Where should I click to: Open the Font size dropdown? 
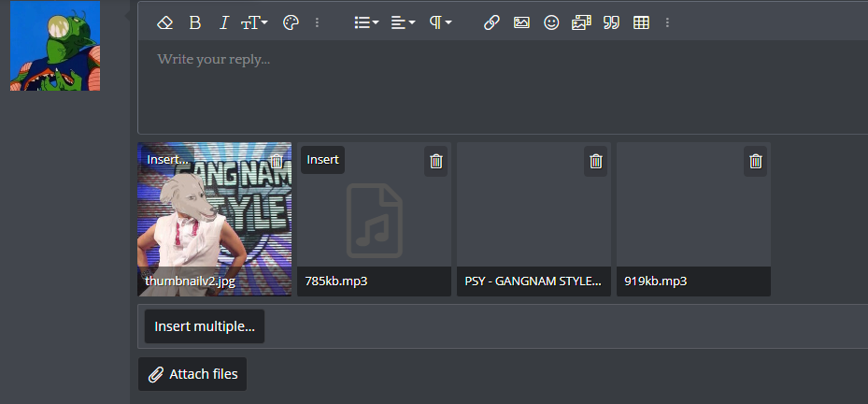[255, 22]
